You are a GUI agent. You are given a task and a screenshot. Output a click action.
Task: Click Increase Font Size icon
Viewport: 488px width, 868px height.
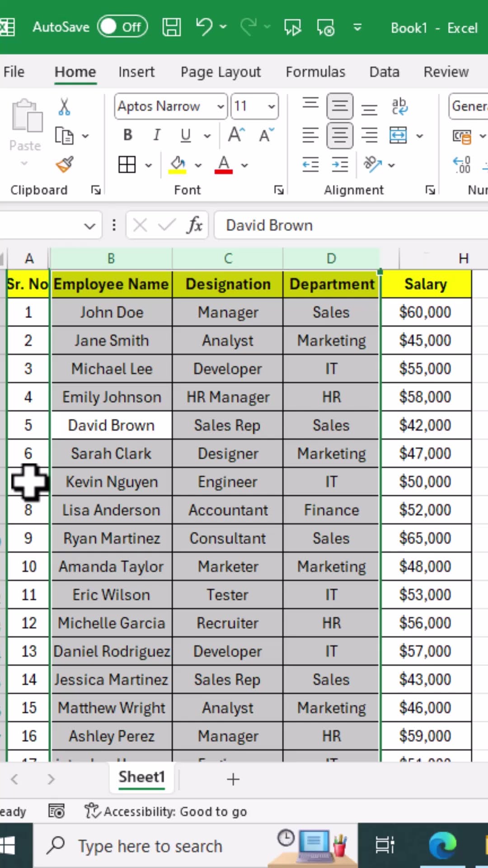236,135
